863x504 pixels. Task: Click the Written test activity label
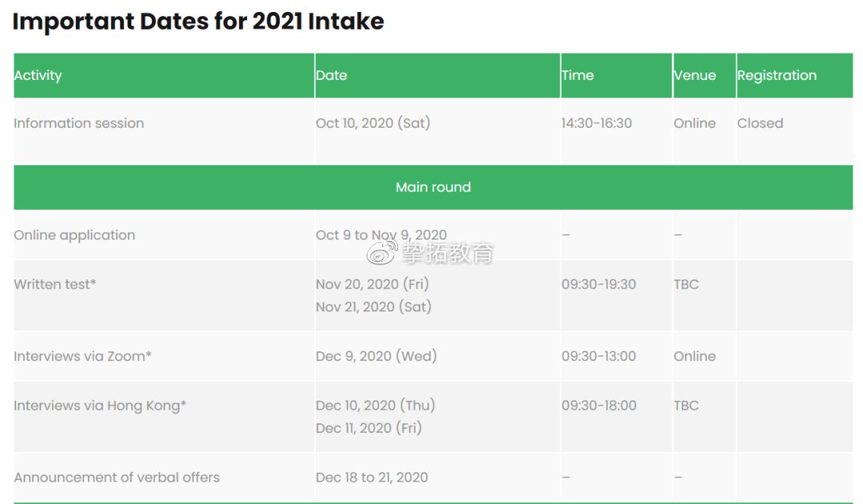pos(55,284)
